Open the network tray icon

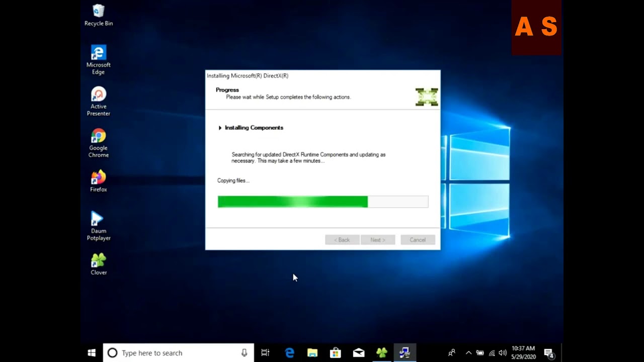[492, 353]
